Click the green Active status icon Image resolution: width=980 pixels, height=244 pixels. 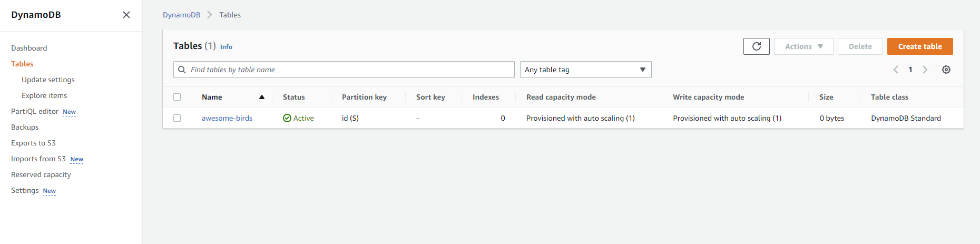(x=287, y=118)
